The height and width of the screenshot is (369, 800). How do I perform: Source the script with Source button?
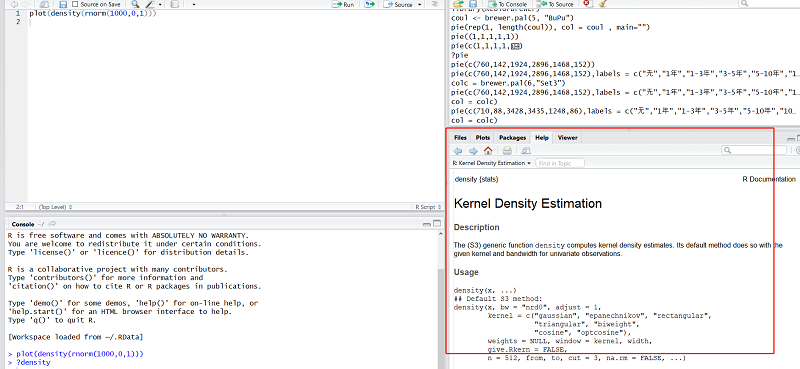[x=398, y=4]
